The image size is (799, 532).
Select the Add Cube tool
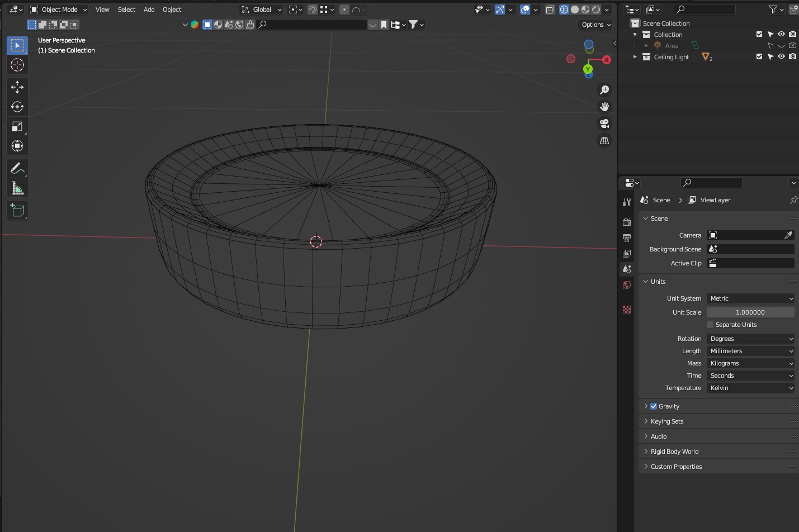17,210
